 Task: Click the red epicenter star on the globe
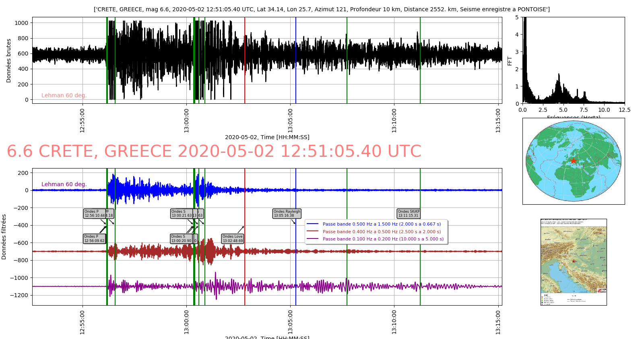(x=573, y=161)
